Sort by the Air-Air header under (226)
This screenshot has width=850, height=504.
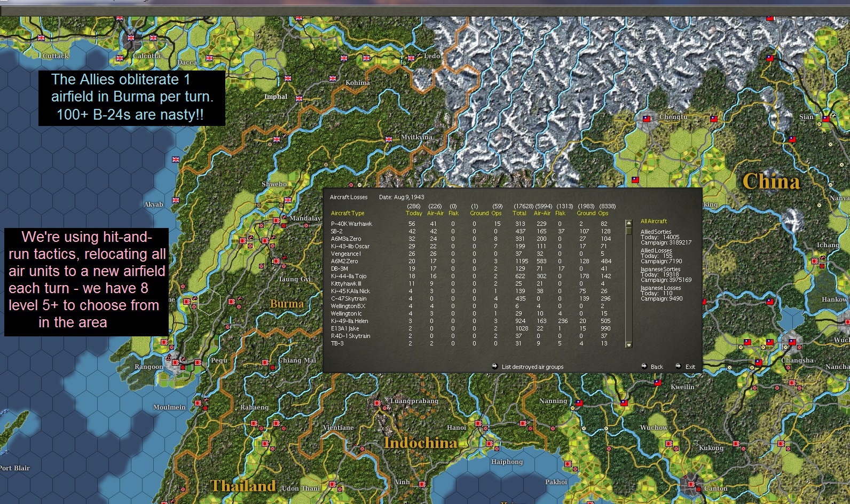[x=435, y=213]
